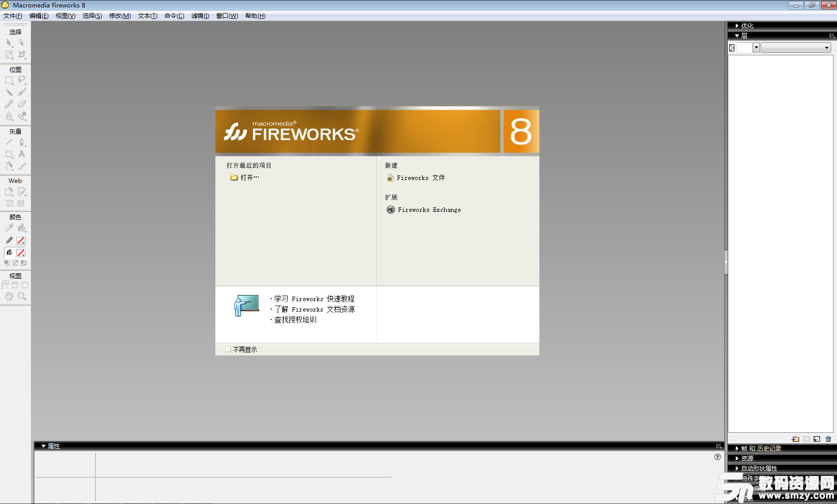Click the No stroke or fill button
Viewport: 837px width, 504px height.
tap(15, 263)
